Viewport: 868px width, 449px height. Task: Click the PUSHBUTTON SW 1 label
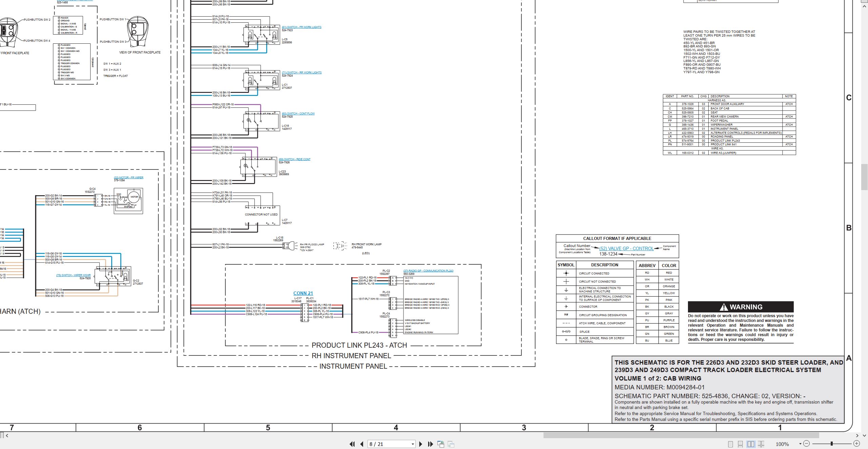coord(113,19)
